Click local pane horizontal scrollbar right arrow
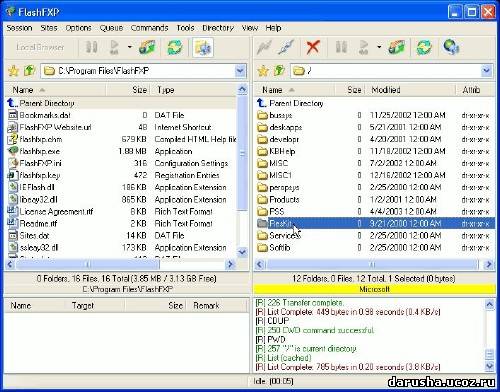Screen dimensions: 500x392 230,265
